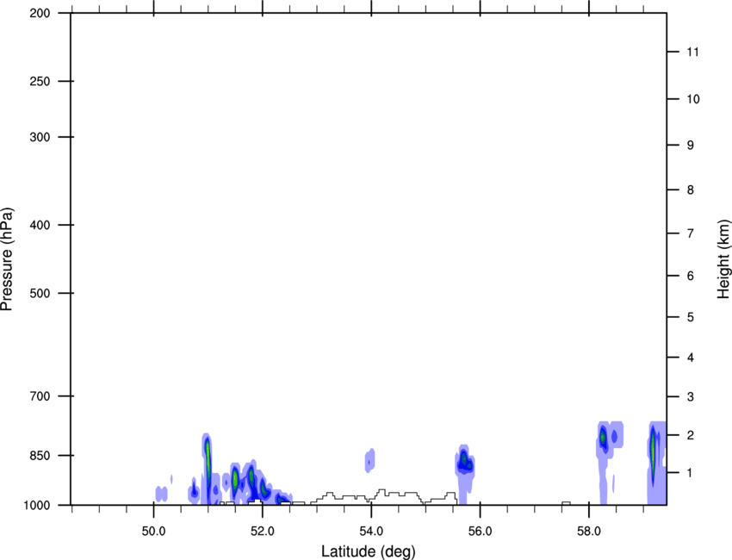The height and width of the screenshot is (560, 732).
Task: Click the 50.0 latitude tick label
Action: 153,532
